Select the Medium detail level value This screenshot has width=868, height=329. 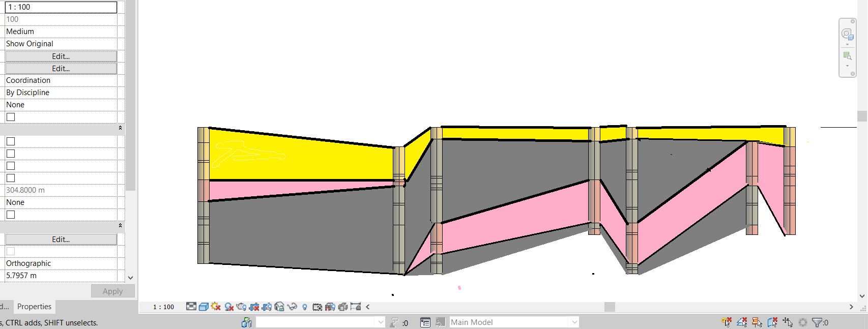tap(61, 32)
